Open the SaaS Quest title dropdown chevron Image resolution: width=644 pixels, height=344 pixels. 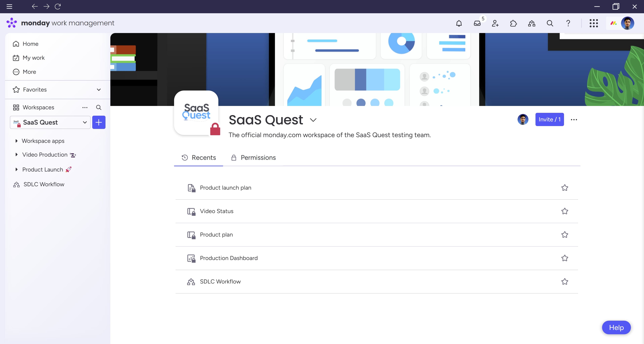tap(313, 120)
